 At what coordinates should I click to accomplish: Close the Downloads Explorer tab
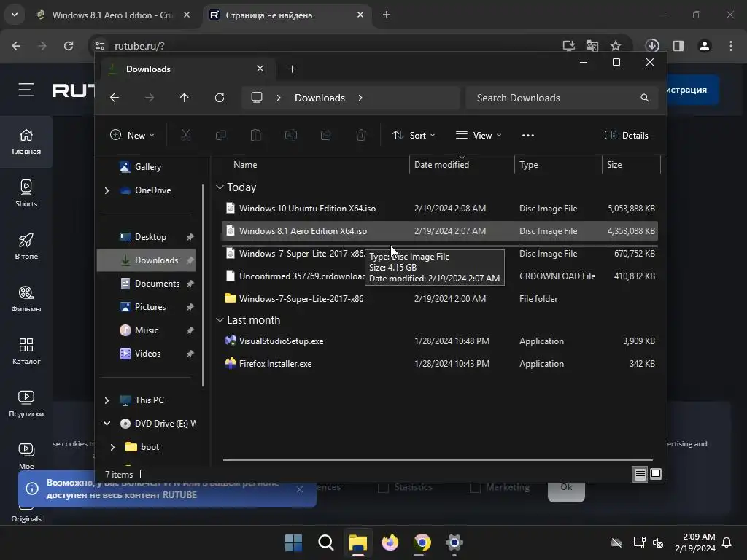coord(260,69)
